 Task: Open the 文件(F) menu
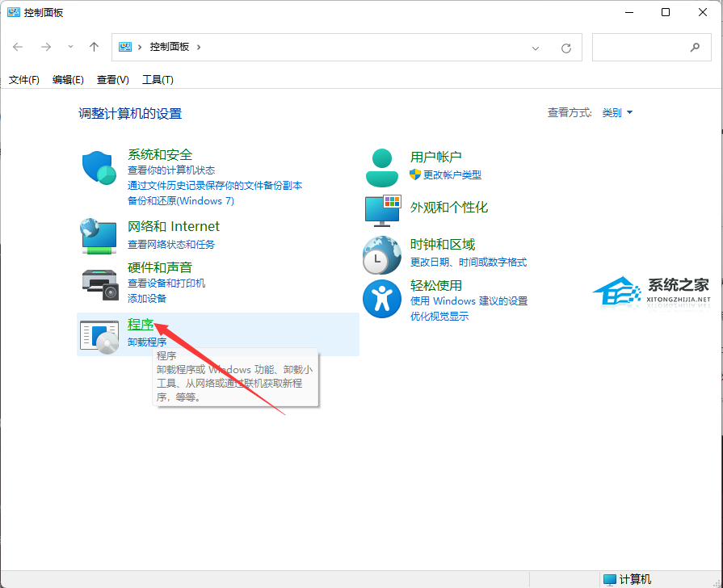click(24, 79)
